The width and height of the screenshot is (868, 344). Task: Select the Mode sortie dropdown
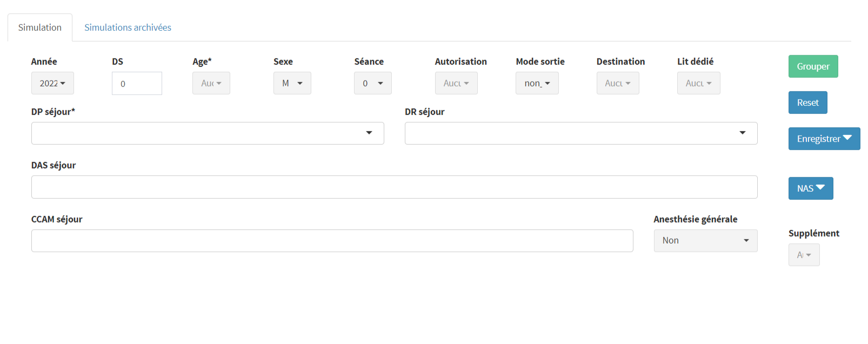tap(537, 83)
